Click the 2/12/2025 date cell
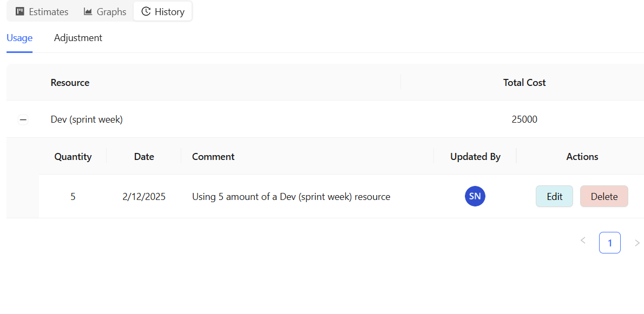This screenshot has width=644, height=314. click(x=144, y=197)
